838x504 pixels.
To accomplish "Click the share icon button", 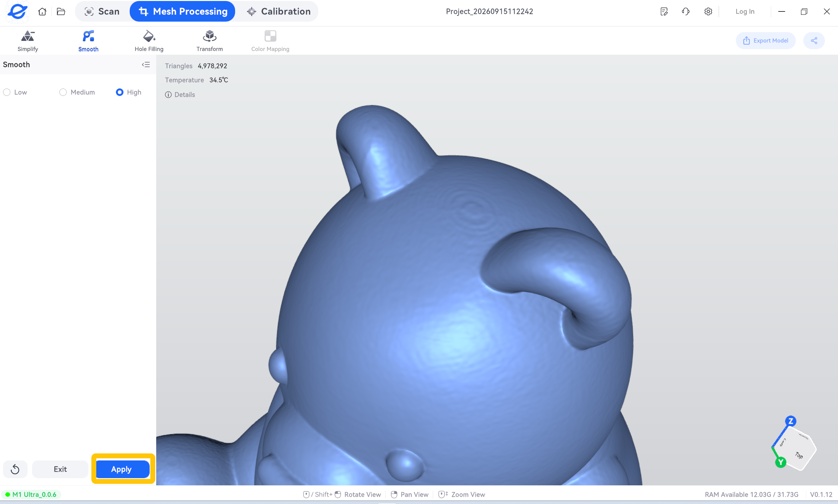I will click(x=814, y=41).
